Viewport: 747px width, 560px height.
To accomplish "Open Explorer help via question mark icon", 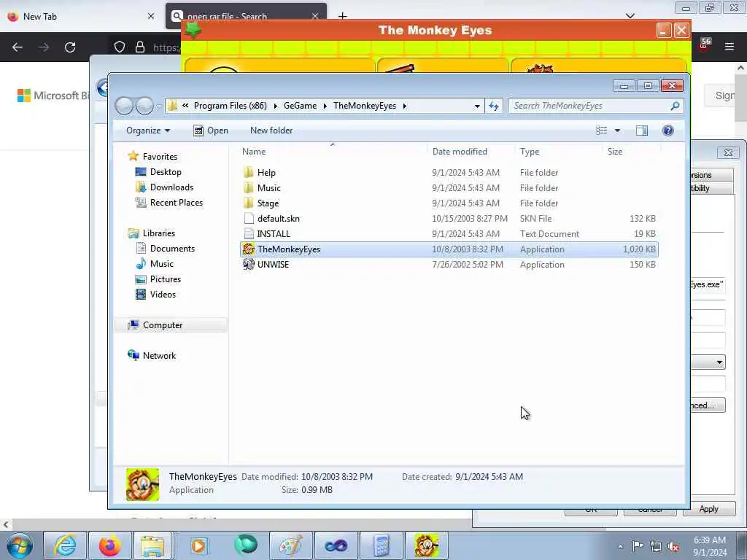I will (668, 131).
